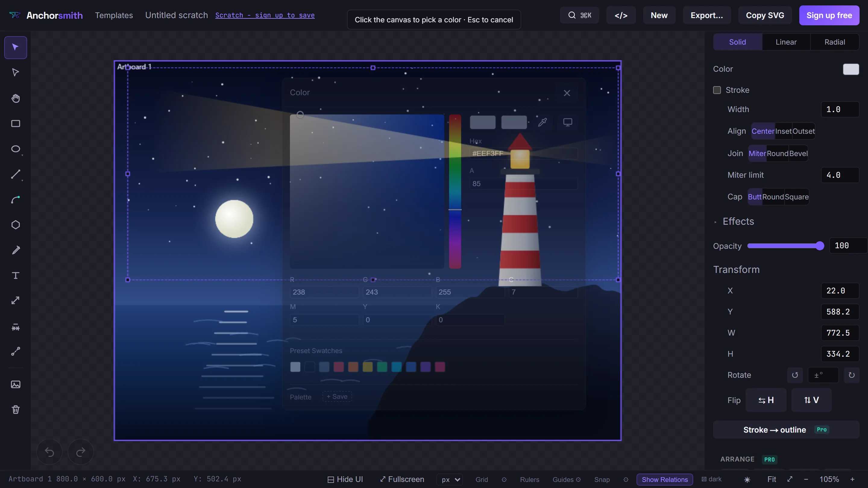Select the Solid fill tab
The width and height of the screenshot is (868, 488).
(737, 42)
